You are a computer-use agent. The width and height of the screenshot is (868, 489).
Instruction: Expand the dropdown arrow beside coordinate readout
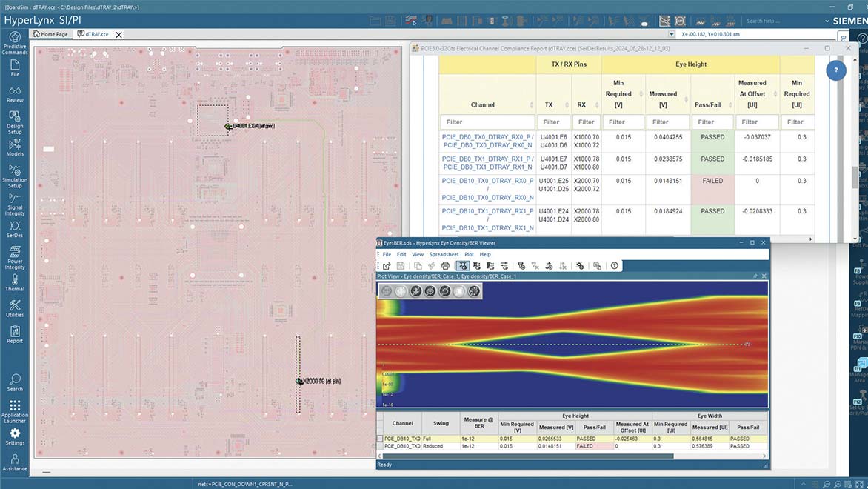click(672, 34)
